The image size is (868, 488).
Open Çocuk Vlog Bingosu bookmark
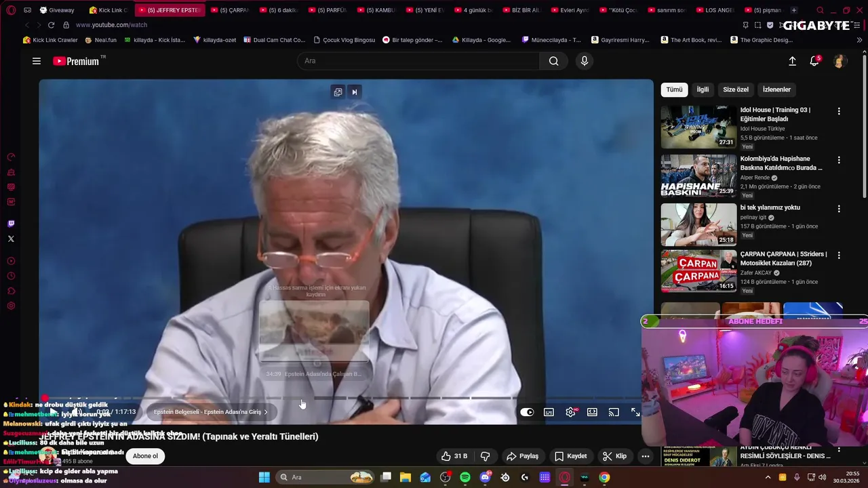(343, 40)
